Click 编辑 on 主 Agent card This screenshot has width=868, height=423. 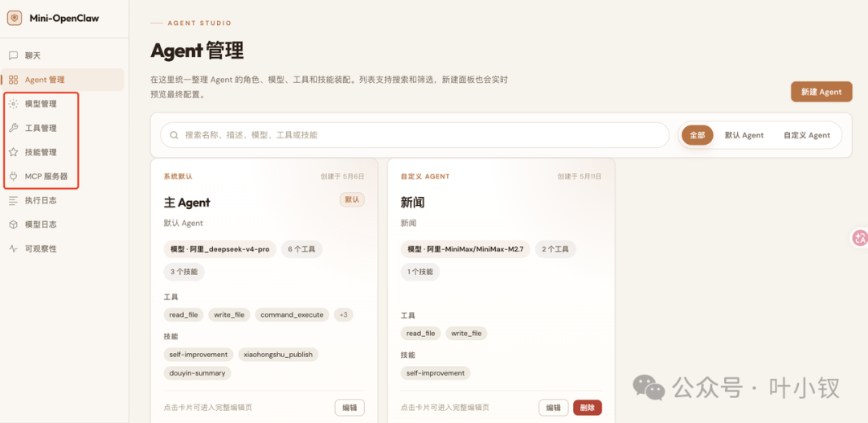pos(350,408)
